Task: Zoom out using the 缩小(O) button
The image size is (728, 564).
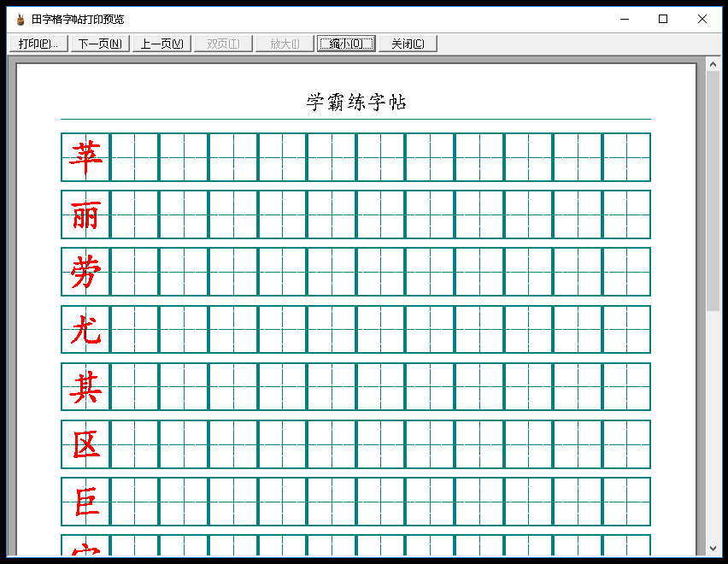Action: 346,44
